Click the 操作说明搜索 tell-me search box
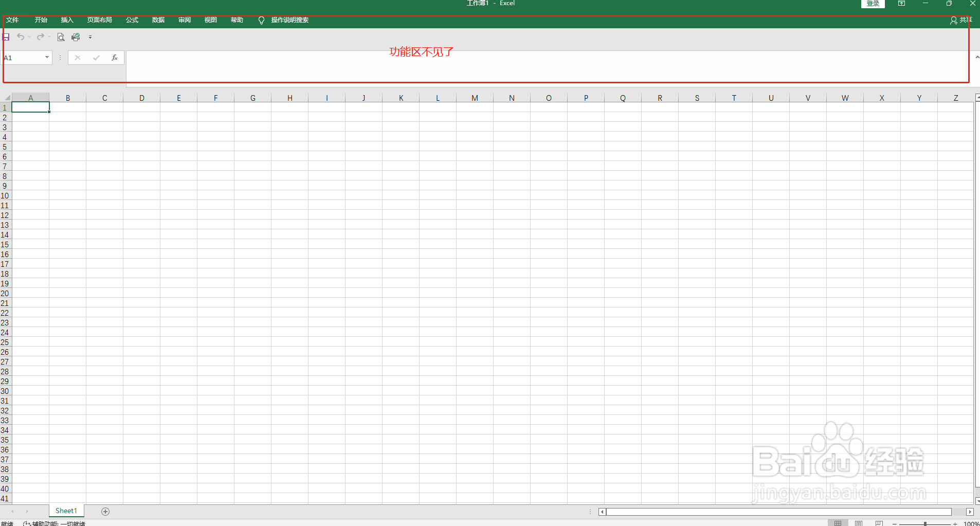 click(x=290, y=20)
